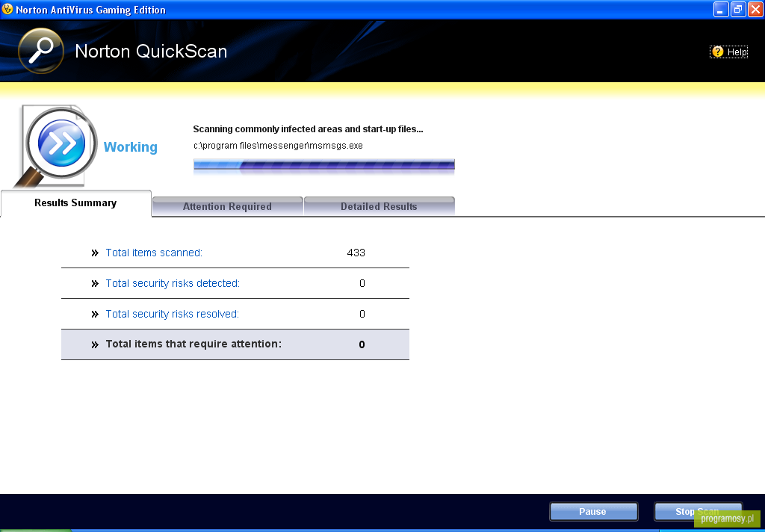The height and width of the screenshot is (532, 765).
Task: Restore down the Norton AntiVirus window
Action: pyautogui.click(x=738, y=9)
